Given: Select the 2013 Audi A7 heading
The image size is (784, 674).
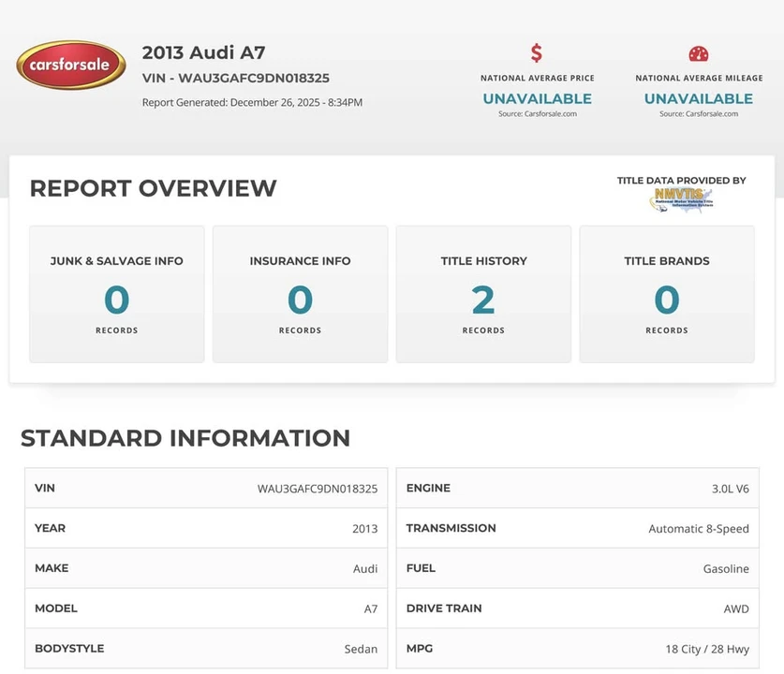Looking at the screenshot, I should click(x=203, y=52).
